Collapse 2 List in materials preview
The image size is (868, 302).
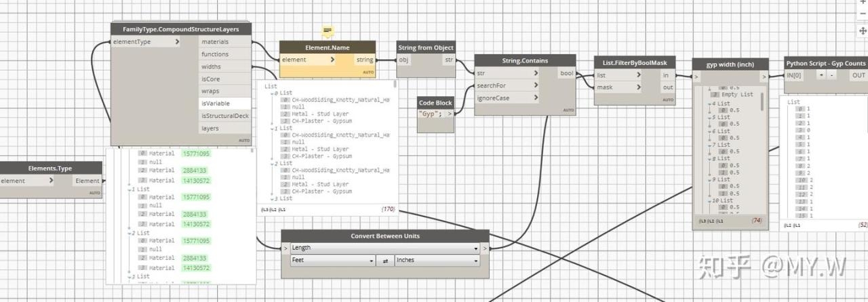131,233
